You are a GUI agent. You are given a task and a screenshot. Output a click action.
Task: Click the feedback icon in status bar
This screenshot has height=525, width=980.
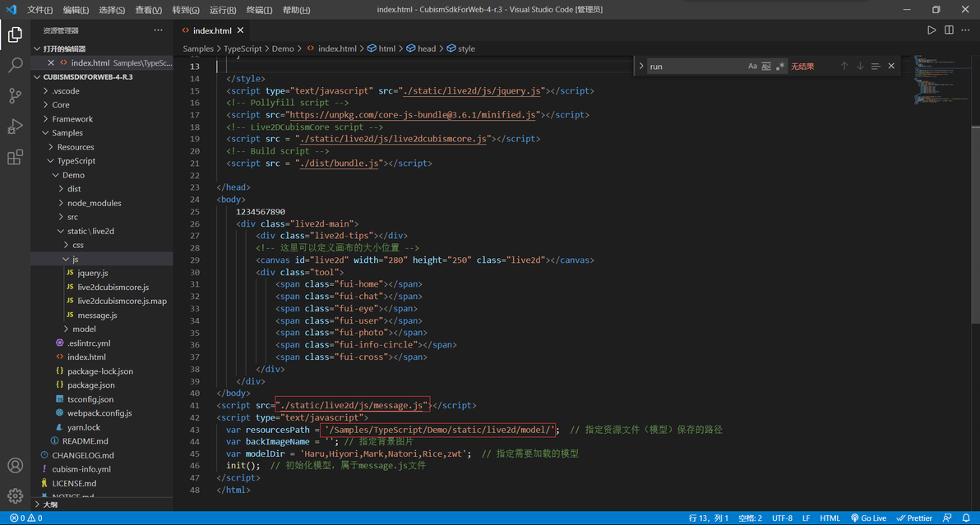tap(947, 518)
